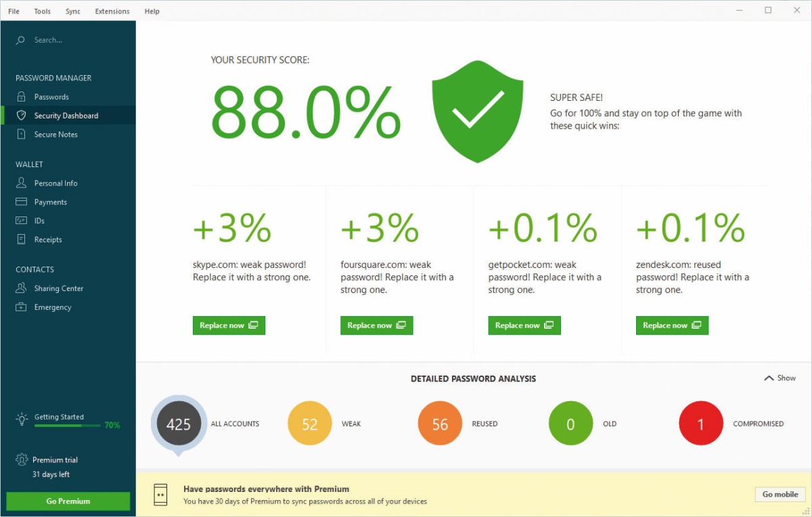Click the Getting Started lightbulb icon

21,420
